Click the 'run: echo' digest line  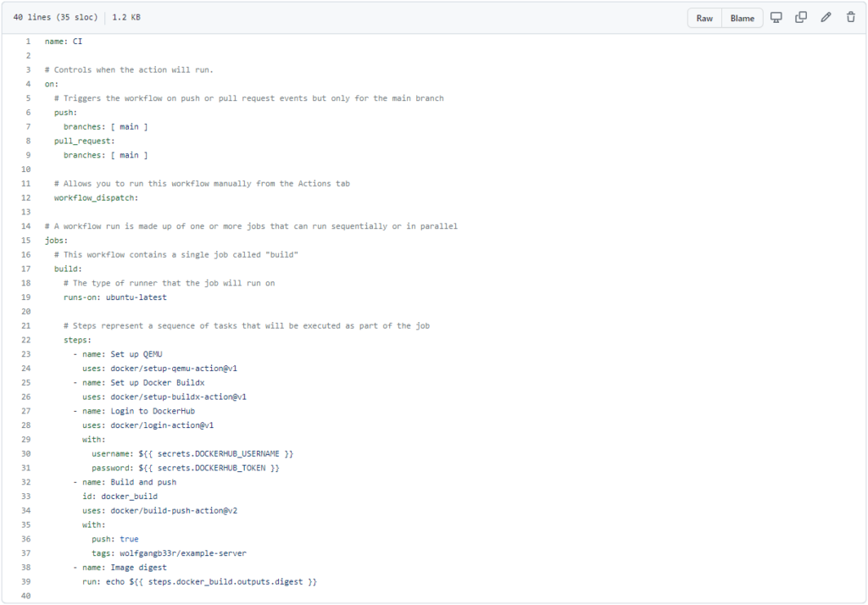[x=199, y=582]
